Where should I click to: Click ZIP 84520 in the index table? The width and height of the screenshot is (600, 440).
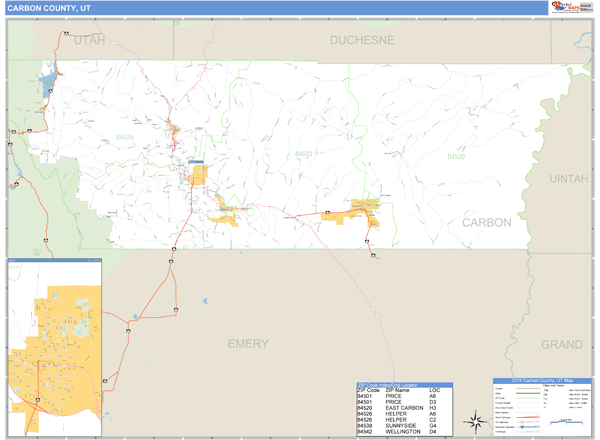(364, 408)
